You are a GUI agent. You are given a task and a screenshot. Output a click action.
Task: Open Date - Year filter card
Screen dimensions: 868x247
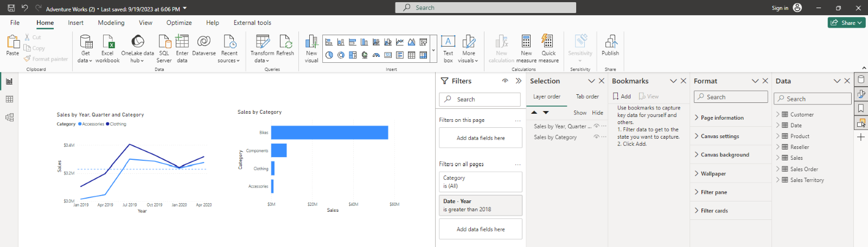pyautogui.click(x=481, y=205)
